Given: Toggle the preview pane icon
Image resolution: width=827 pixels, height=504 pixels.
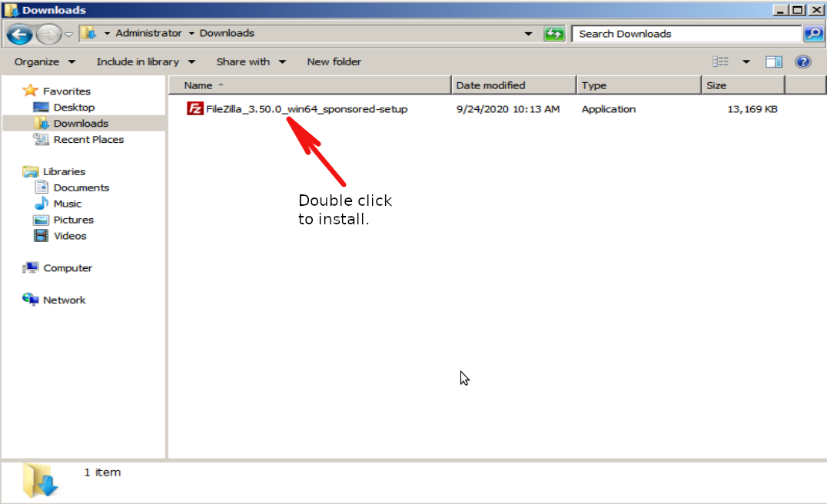Looking at the screenshot, I should tap(774, 61).
